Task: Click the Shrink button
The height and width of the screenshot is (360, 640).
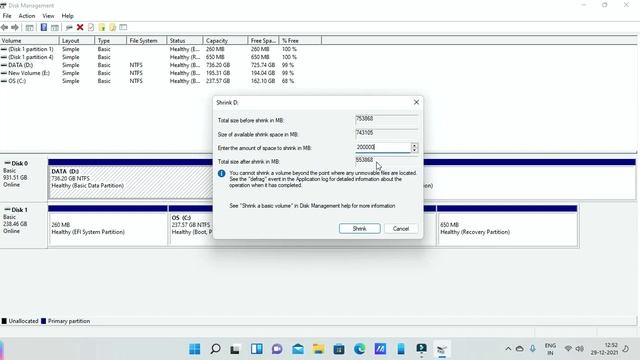Action: tap(360, 229)
